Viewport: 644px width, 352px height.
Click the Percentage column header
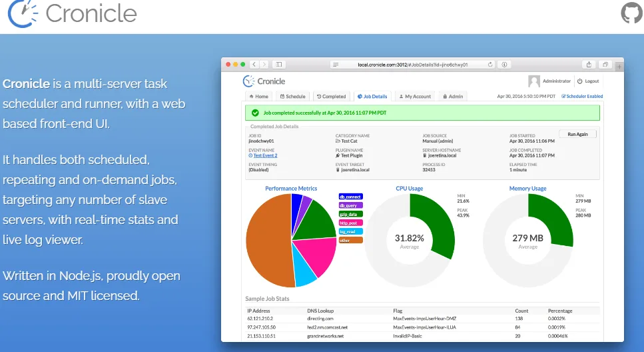560,311
